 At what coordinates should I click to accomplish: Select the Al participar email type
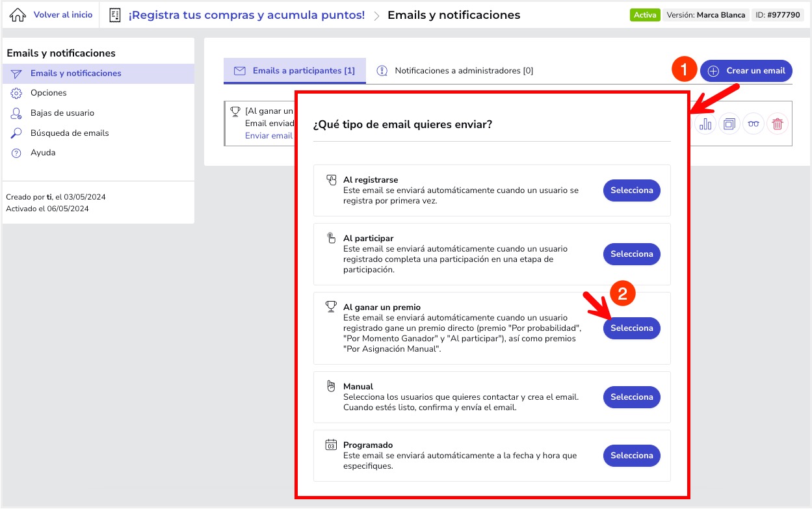[631, 254]
